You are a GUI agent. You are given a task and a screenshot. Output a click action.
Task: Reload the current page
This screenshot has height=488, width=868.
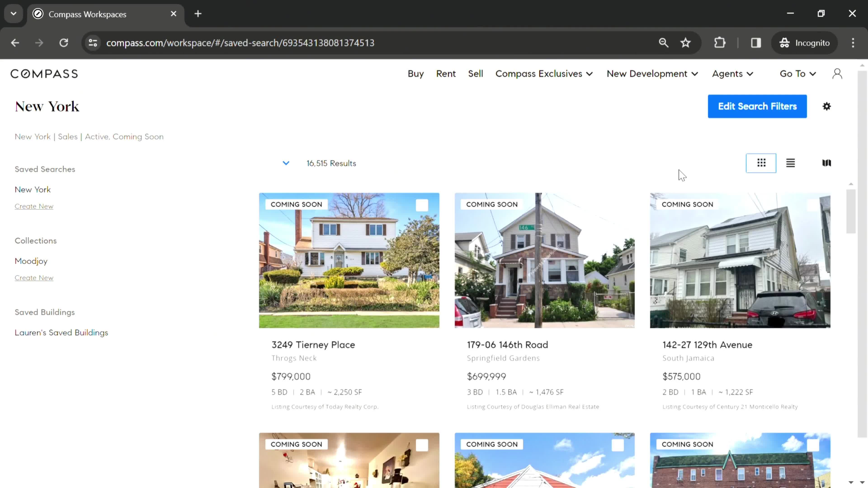64,43
